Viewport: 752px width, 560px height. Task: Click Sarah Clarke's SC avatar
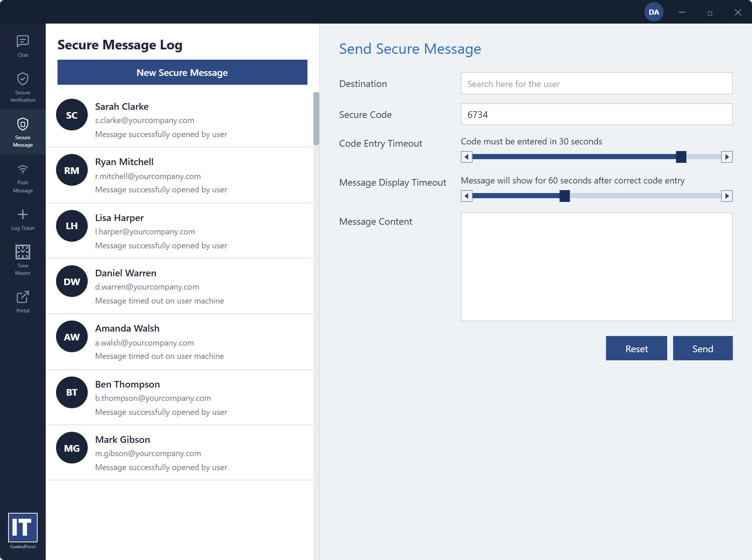click(72, 115)
